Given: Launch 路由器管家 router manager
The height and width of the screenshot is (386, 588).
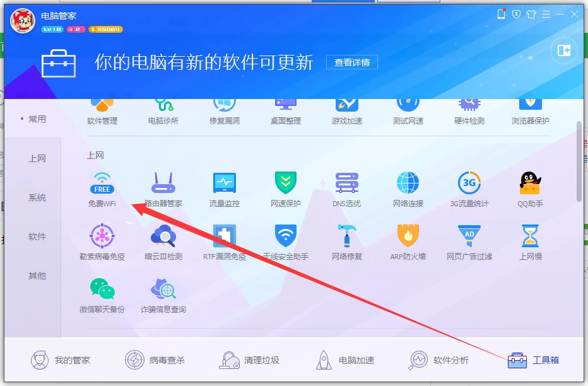Looking at the screenshot, I should [x=163, y=189].
